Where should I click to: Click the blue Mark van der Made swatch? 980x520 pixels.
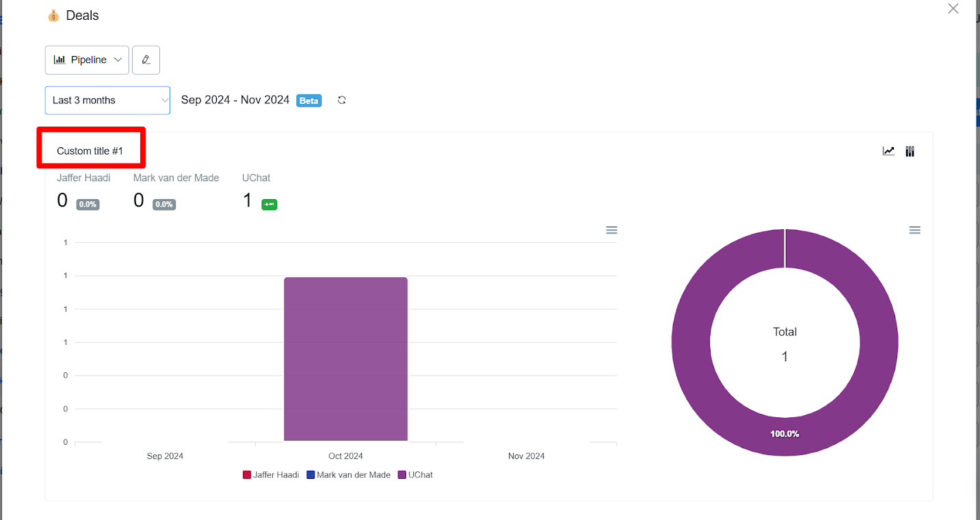pyautogui.click(x=310, y=475)
